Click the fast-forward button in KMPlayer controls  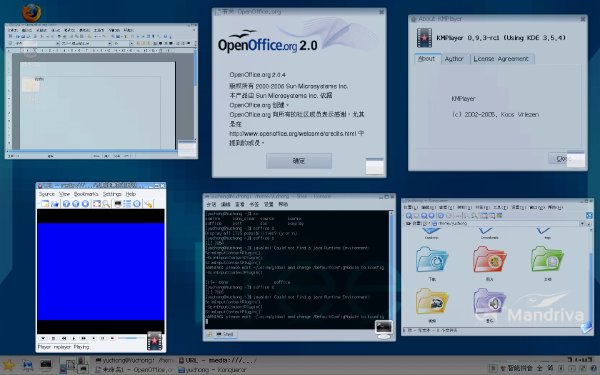click(x=84, y=338)
